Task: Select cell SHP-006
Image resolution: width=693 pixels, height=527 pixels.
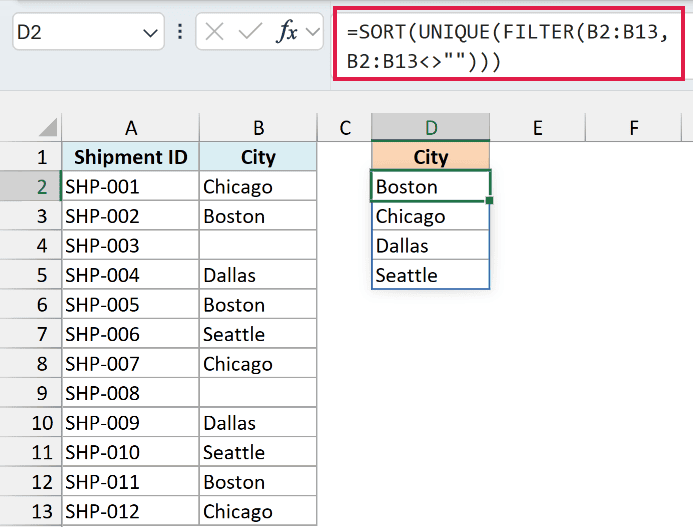Action: point(130,334)
